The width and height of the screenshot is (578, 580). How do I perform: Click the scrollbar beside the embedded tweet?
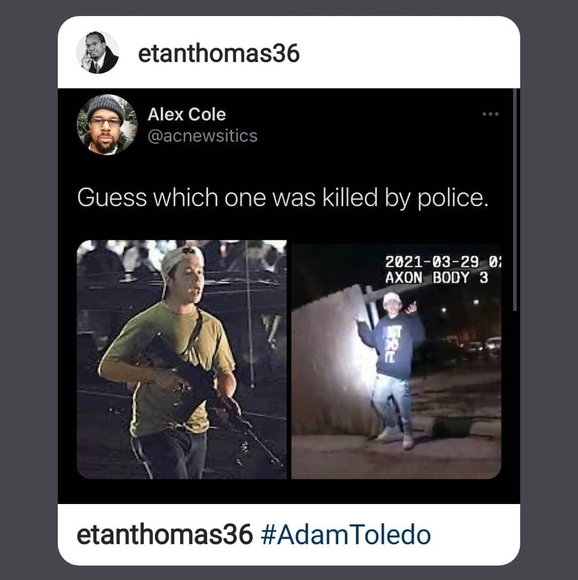(x=516, y=200)
